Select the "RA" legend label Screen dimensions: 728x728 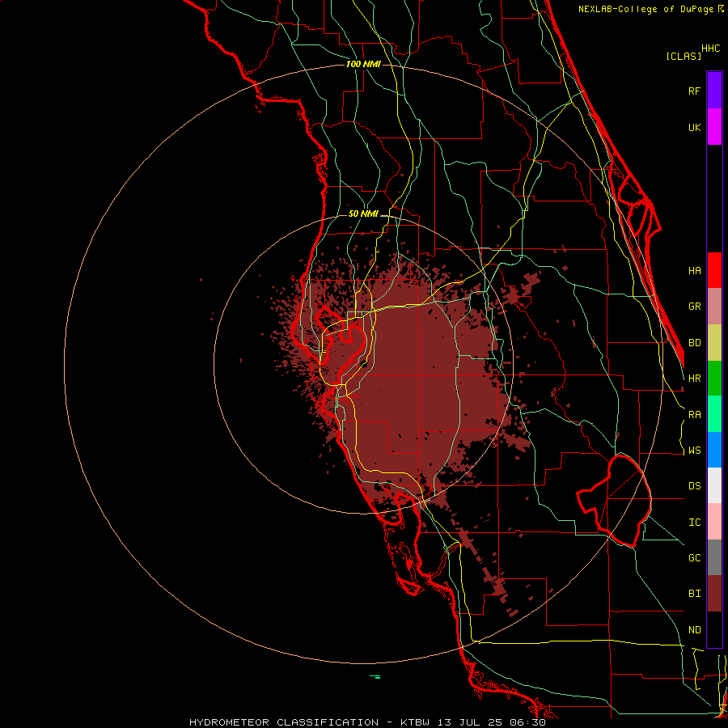694,414
